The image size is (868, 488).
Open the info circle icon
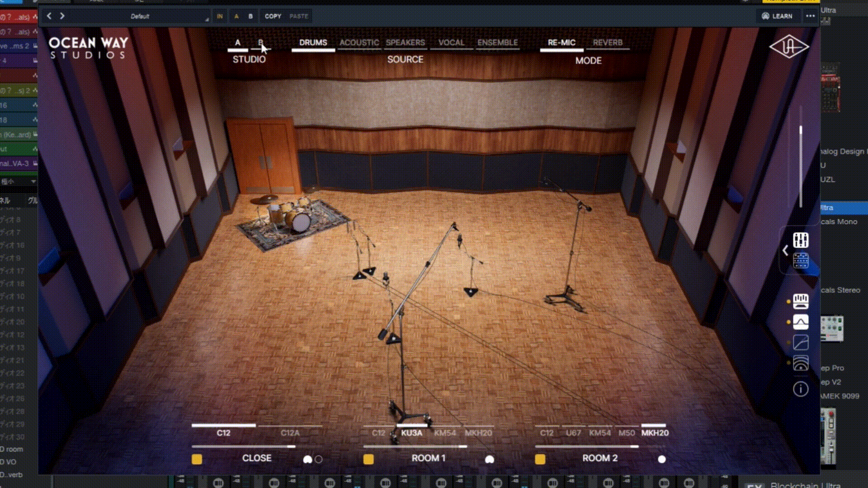click(801, 389)
